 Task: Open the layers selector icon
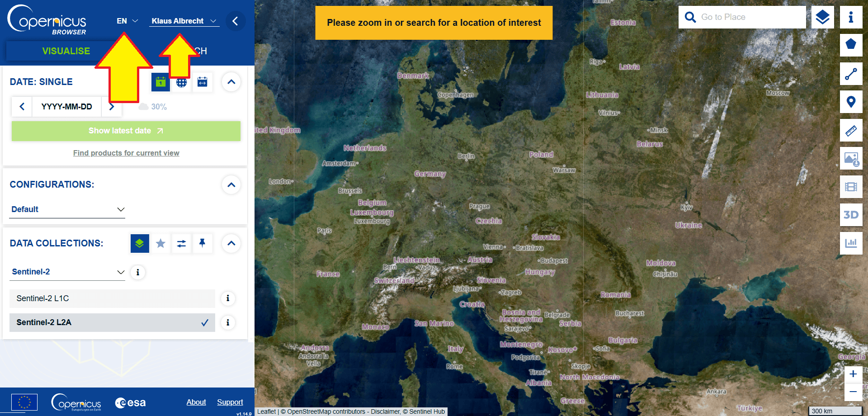[822, 18]
